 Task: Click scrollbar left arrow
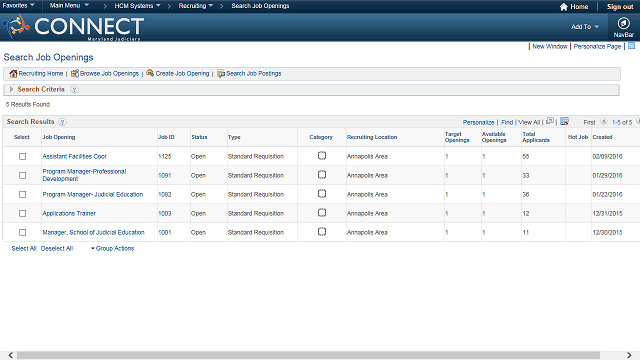pyautogui.click(x=11, y=355)
